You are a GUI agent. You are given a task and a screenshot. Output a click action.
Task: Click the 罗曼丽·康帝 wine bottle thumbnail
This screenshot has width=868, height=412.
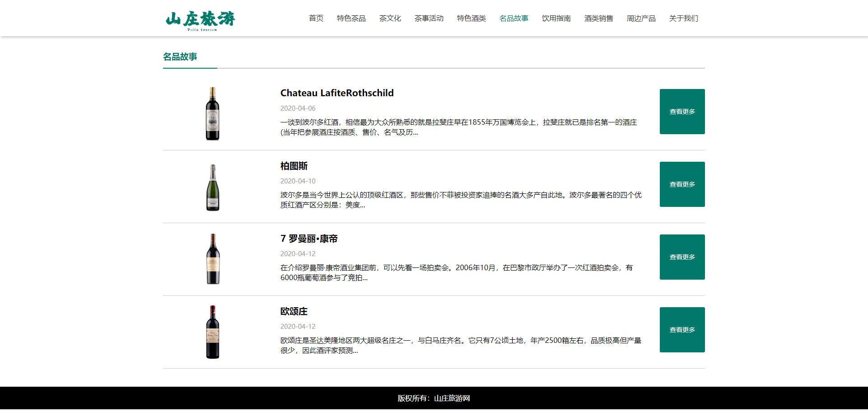click(213, 259)
